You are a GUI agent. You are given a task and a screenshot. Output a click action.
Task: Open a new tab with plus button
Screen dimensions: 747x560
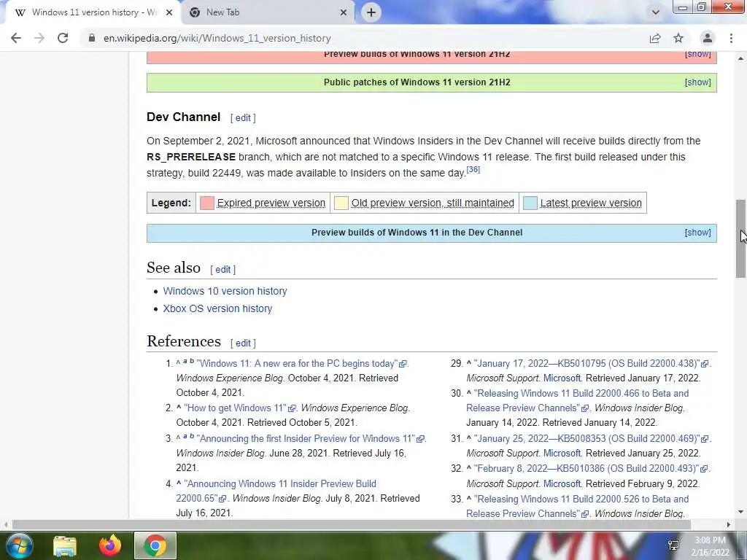point(371,12)
